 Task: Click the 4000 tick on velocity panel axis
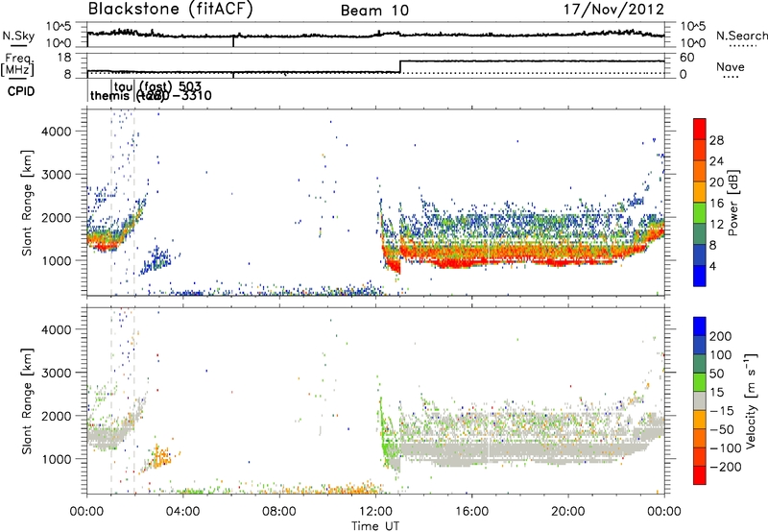coord(56,329)
